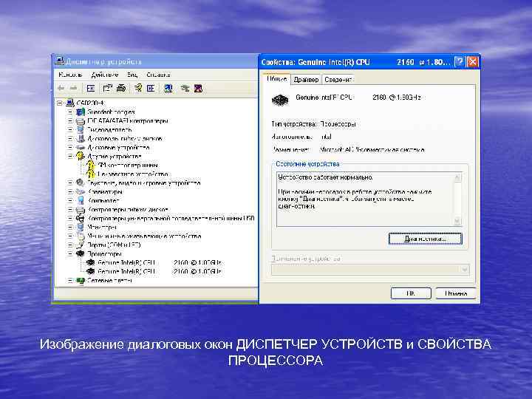Select the second Genuine Intel(R) CPU under Процессоры
This screenshot has width=532, height=399.
coord(159,271)
